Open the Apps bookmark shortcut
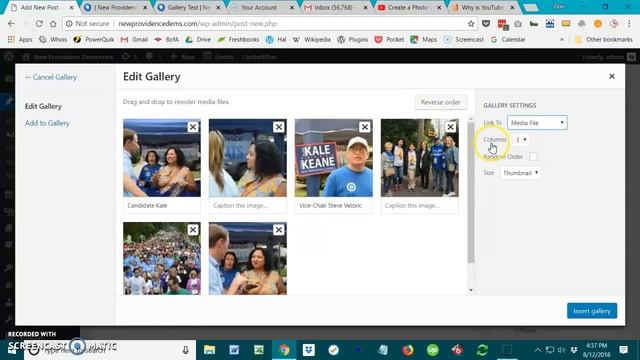The image size is (640, 360). pos(20,40)
